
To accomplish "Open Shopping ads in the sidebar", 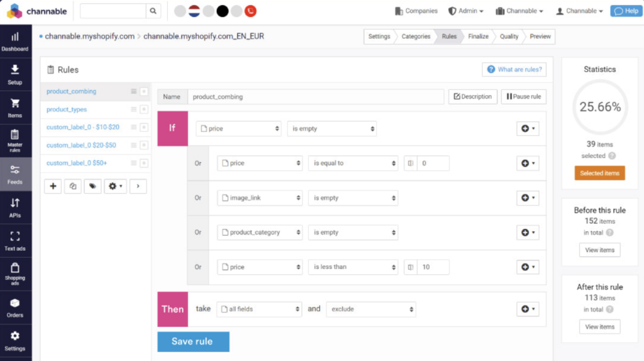I will [15, 274].
